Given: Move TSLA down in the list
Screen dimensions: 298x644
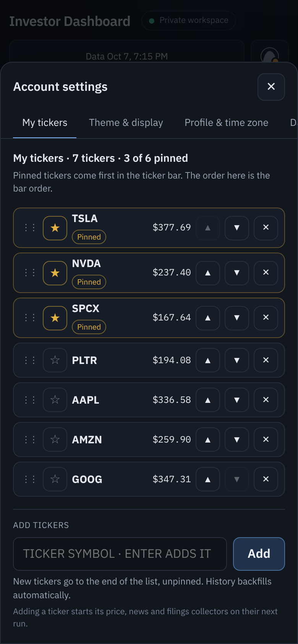Looking at the screenshot, I should tap(237, 228).
